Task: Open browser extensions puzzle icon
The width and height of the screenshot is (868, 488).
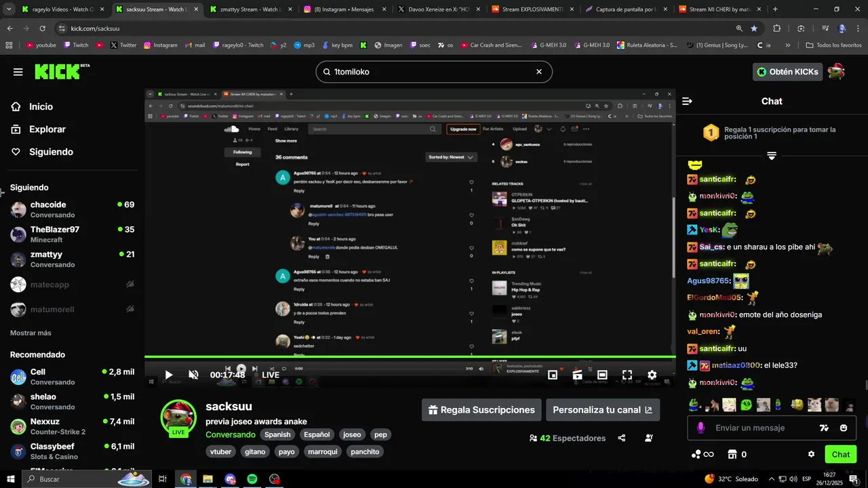Action: pyautogui.click(x=777, y=28)
